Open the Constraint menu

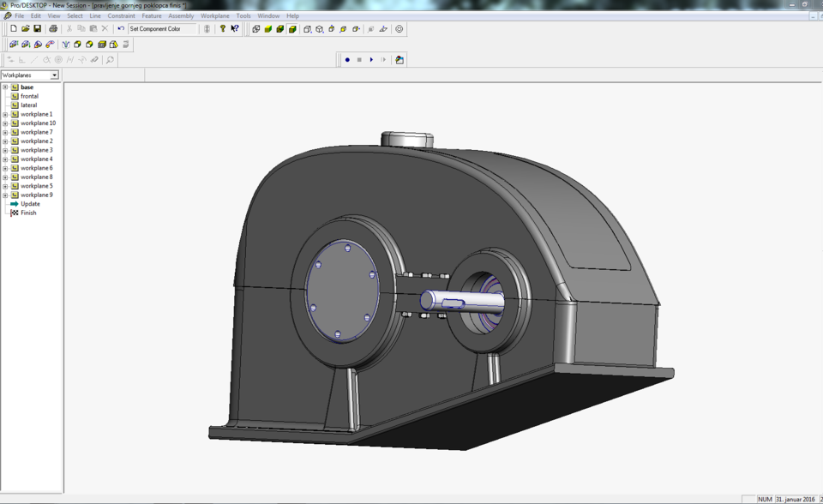(122, 15)
